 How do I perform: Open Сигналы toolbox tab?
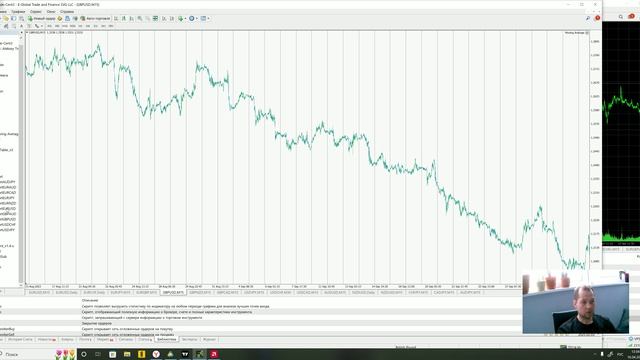126,339
